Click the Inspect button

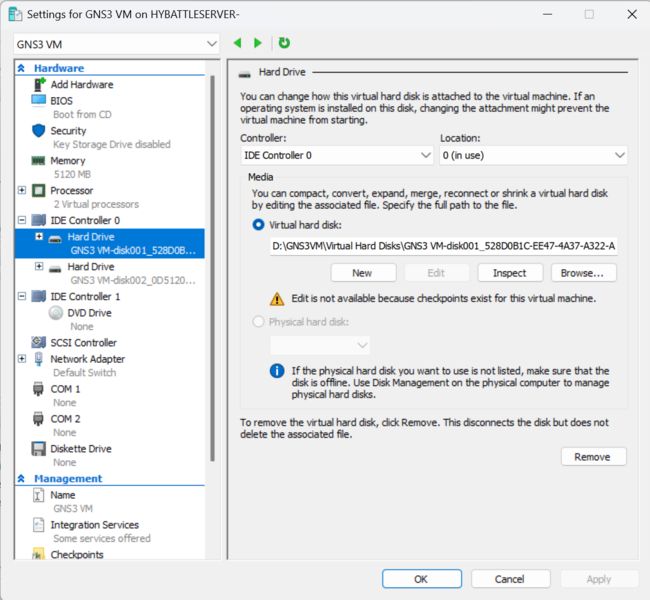pos(510,273)
